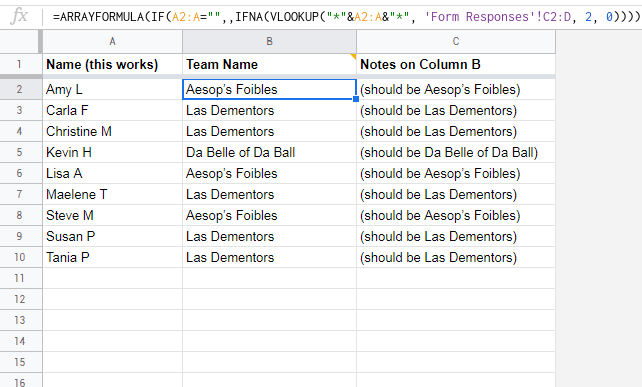Click the 'Notes on Column B' header cell
This screenshot has width=642, height=387.
456,64
